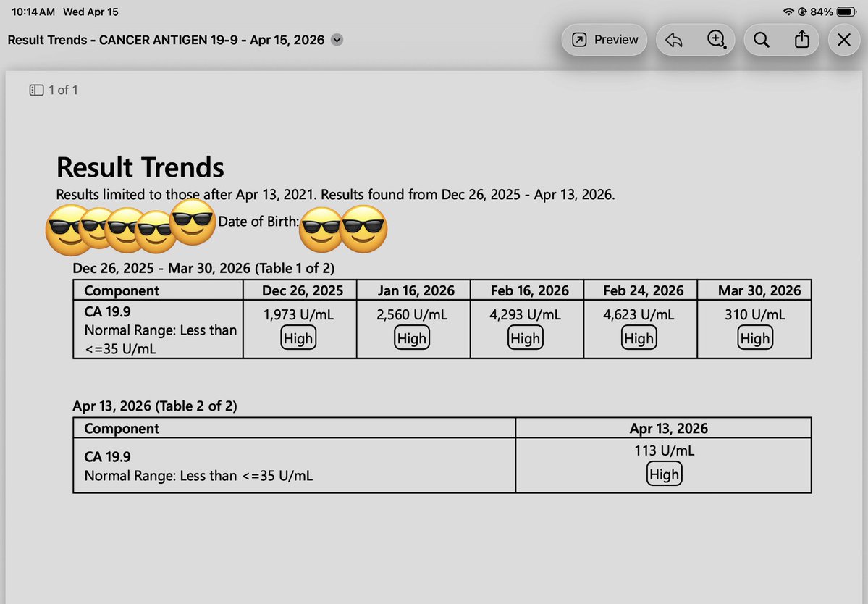This screenshot has width=868, height=604.
Task: Select the 1,973 U/mL value
Action: tap(298, 314)
